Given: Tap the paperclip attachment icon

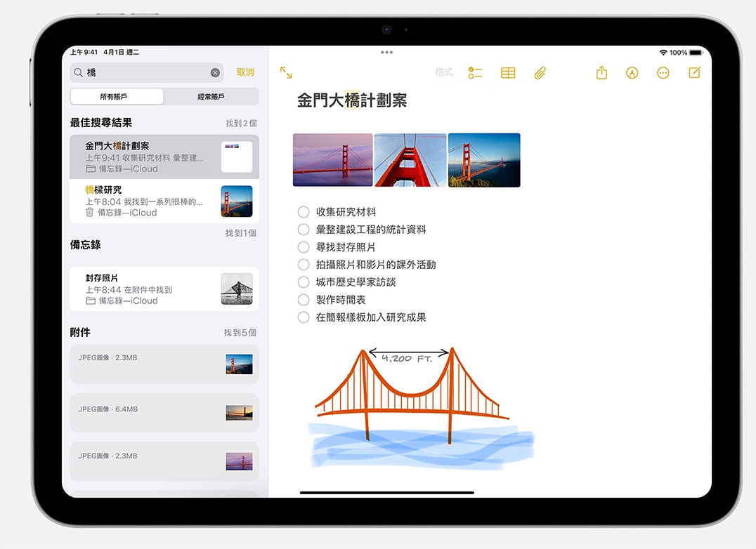Looking at the screenshot, I should click(540, 73).
